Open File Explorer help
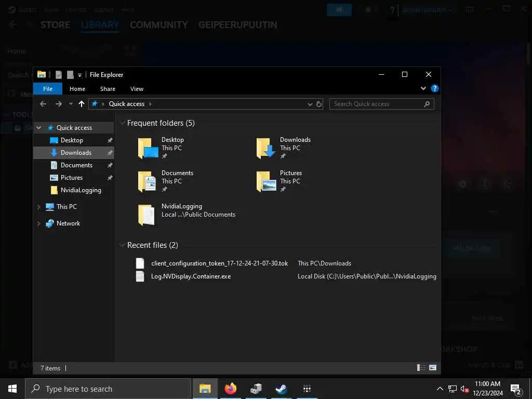The height and width of the screenshot is (399, 532). [x=435, y=88]
